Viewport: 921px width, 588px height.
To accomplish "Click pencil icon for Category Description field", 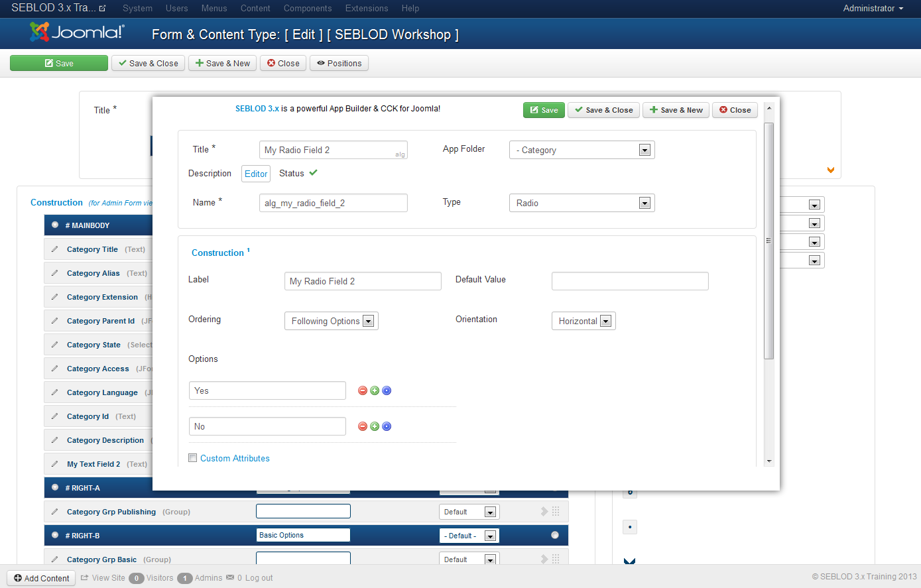I will click(54, 440).
